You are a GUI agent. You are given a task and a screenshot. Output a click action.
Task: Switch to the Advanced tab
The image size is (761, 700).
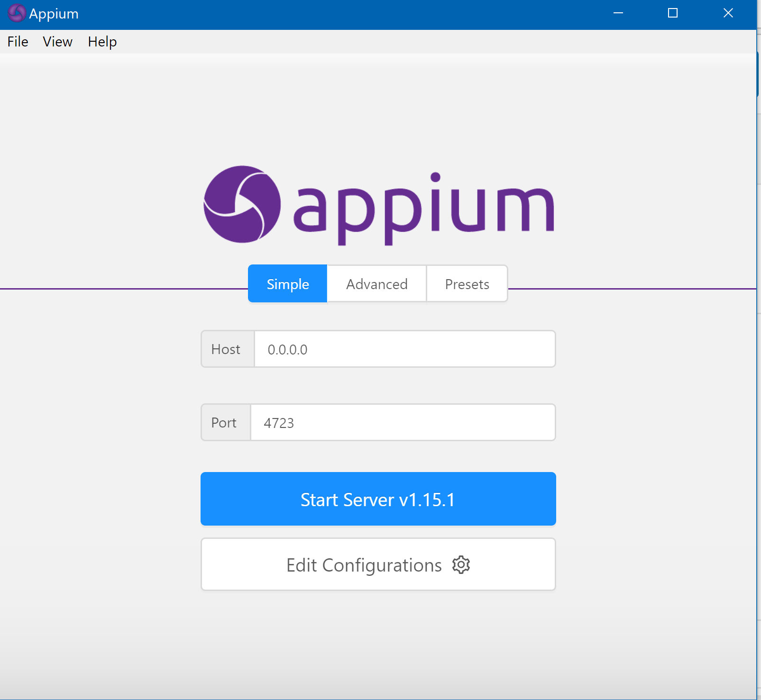click(x=377, y=283)
